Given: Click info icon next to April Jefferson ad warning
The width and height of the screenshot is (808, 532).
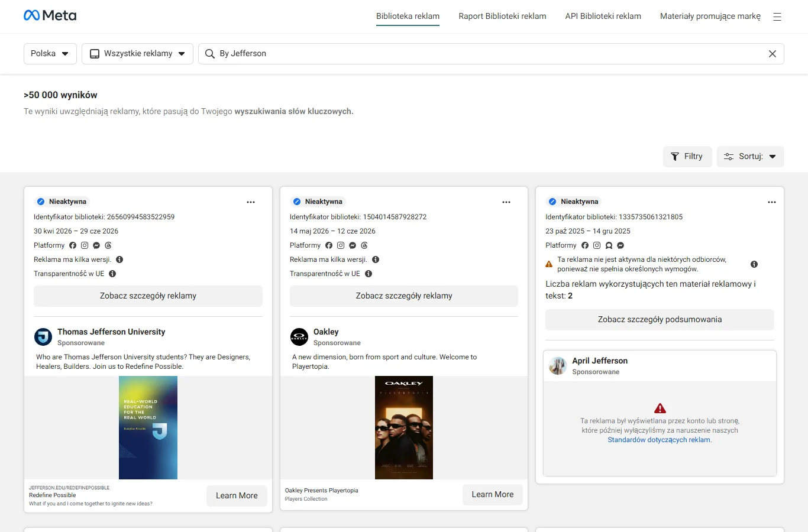Looking at the screenshot, I should (754, 264).
